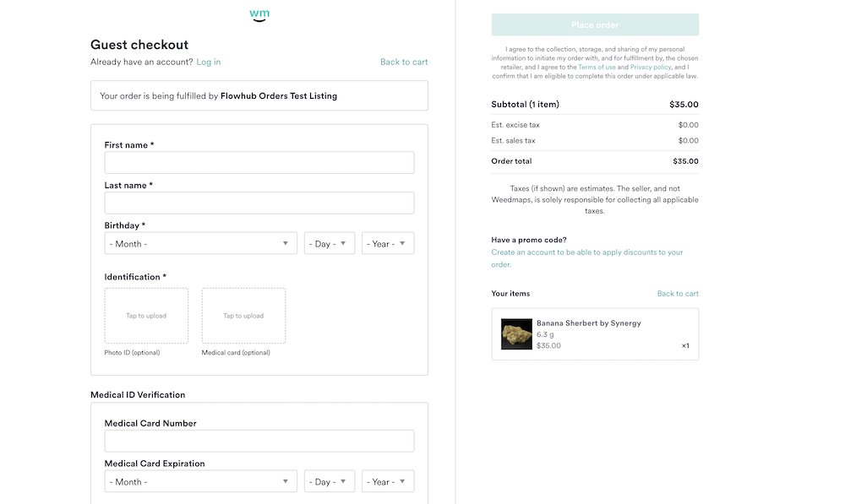This screenshot has width=845, height=504.
Task: Click the Medical Card Number field
Action: [259, 441]
